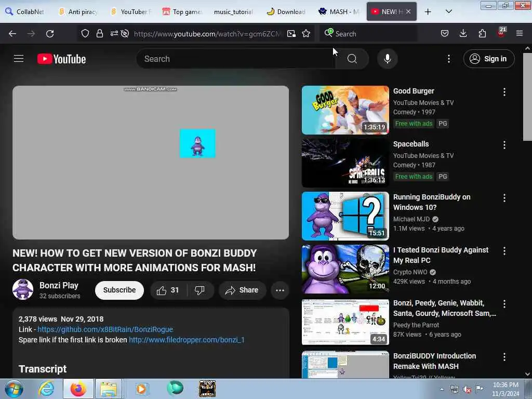532x399 pixels.
Task: Click the URL address field
Action: click(207, 34)
